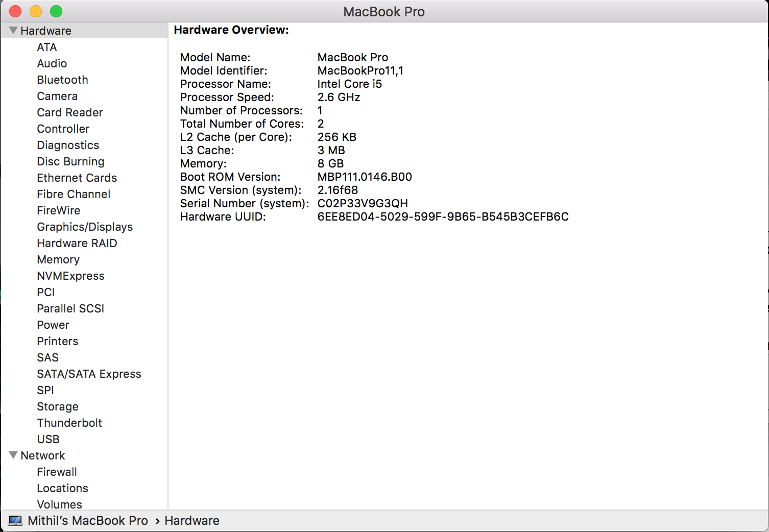
Task: Click the laptop icon in the path bar
Action: (x=16, y=521)
